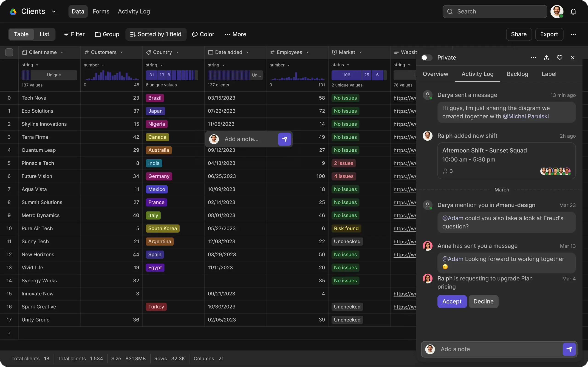Click the share/upload icon in panel header

pyautogui.click(x=546, y=58)
